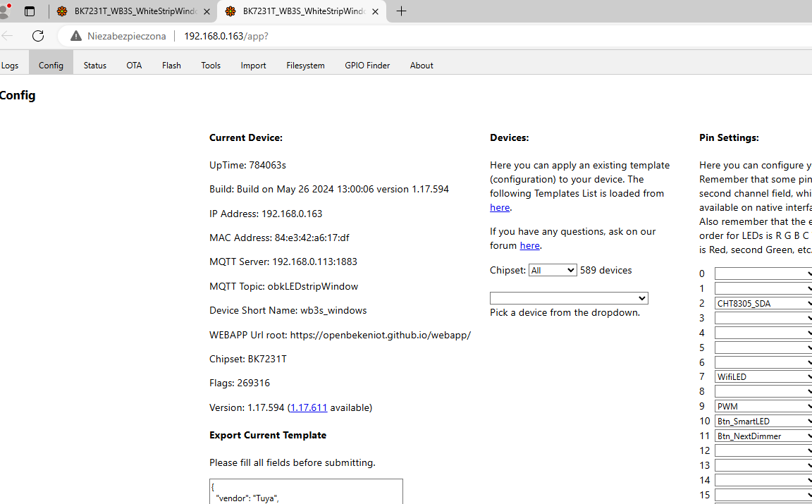Open the Status tab
The height and width of the screenshot is (504, 812).
click(x=94, y=66)
